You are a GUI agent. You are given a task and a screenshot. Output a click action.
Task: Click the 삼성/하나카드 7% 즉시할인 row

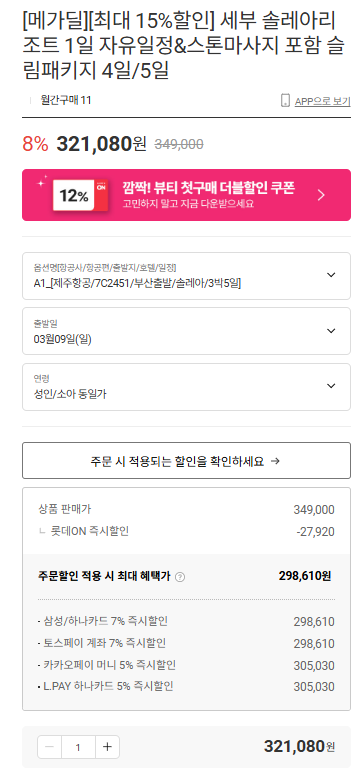click(x=186, y=621)
